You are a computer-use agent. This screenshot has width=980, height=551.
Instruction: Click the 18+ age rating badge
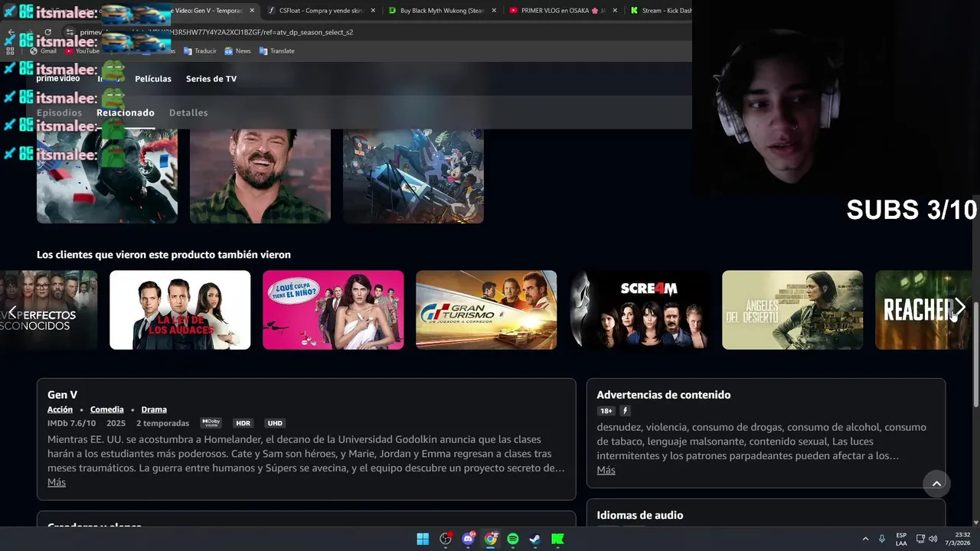[606, 411]
